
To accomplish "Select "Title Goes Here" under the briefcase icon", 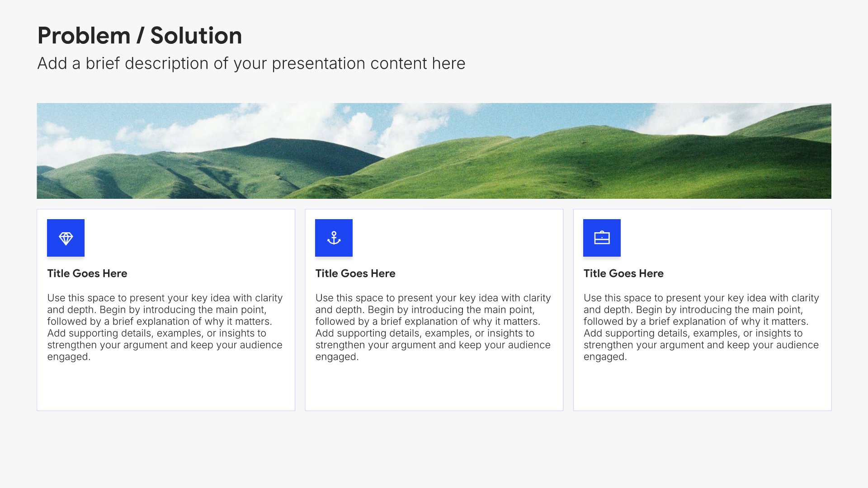I will tap(623, 273).
